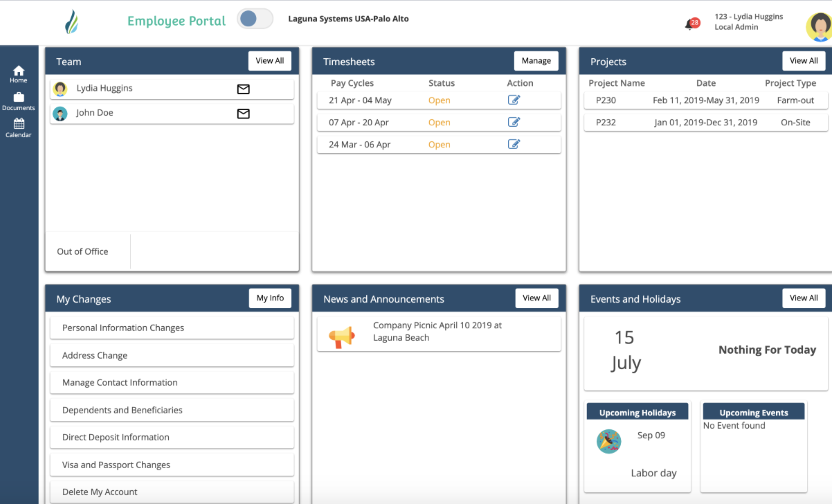Click the notification bell with 28 badge

[690, 24]
